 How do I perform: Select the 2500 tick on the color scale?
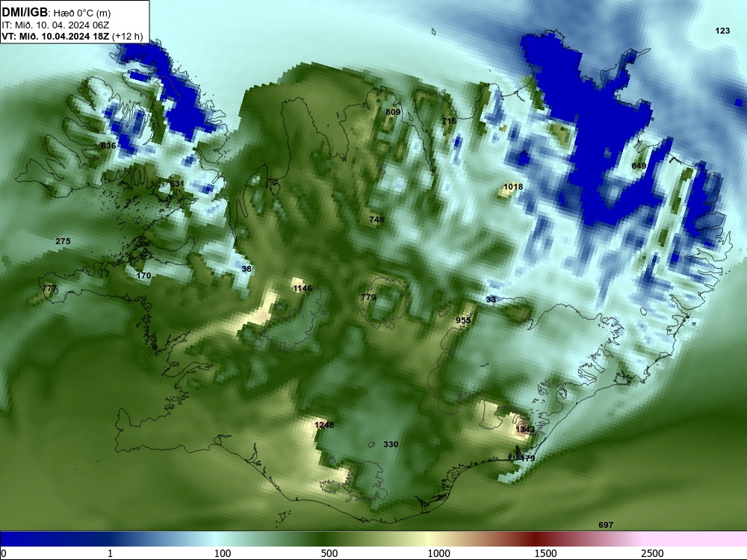[x=652, y=553]
